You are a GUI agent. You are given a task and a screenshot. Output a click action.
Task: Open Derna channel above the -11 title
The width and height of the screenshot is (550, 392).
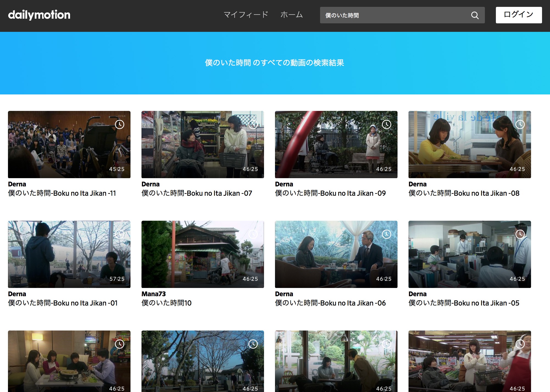click(17, 184)
